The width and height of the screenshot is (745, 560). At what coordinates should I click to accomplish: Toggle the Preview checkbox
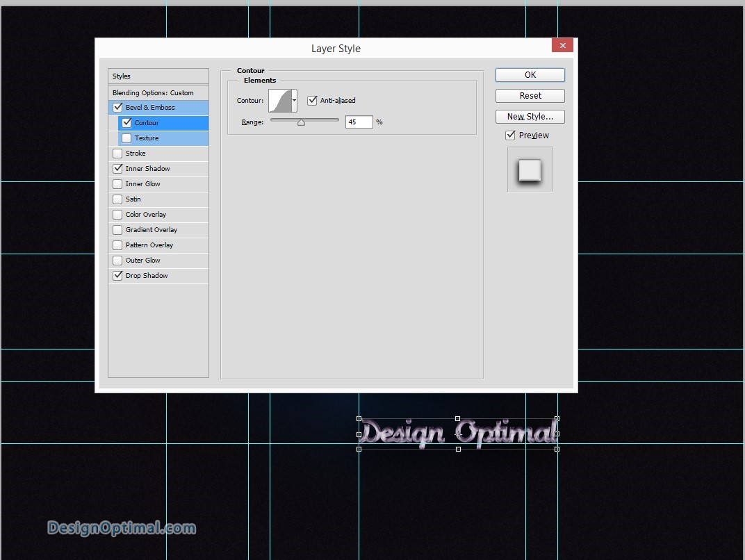510,135
